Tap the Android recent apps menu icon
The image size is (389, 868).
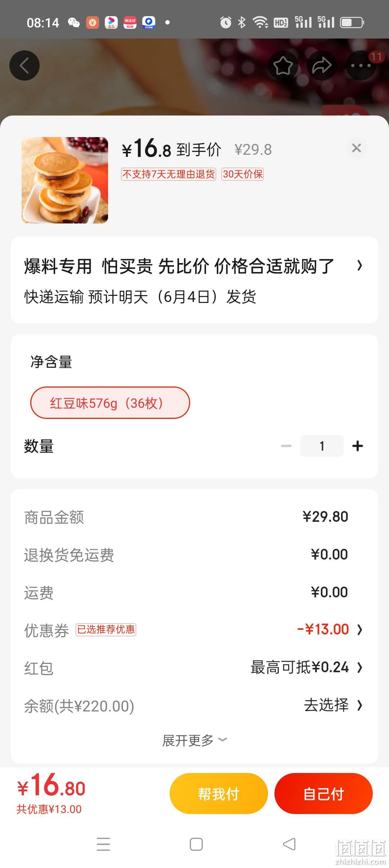pyautogui.click(x=103, y=844)
